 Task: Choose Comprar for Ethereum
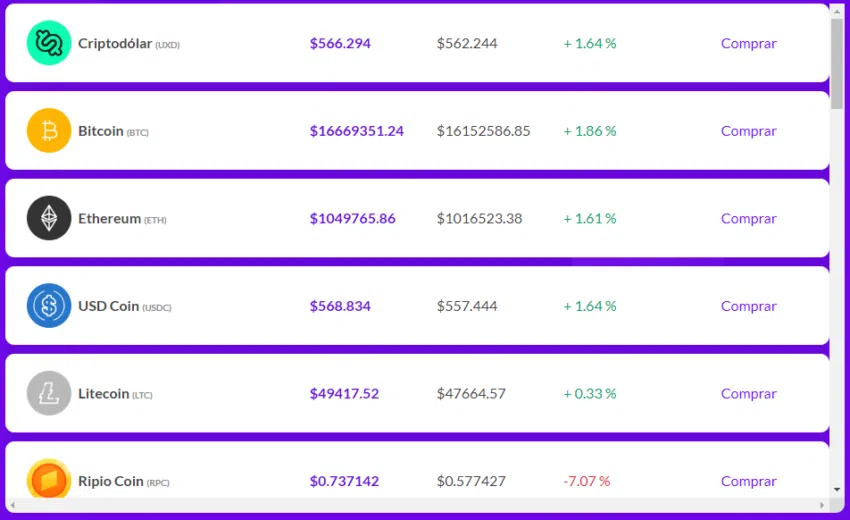pos(749,219)
